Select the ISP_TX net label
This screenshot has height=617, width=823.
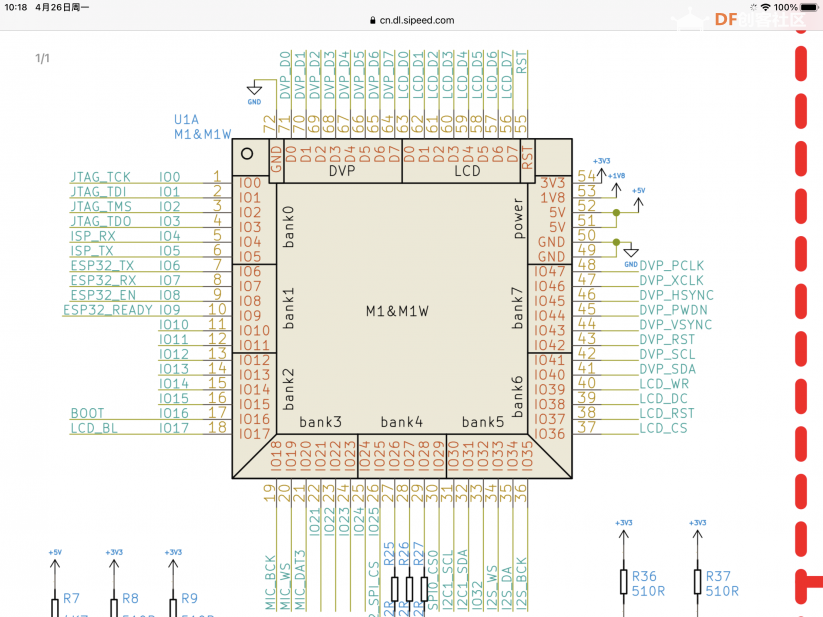(92, 251)
